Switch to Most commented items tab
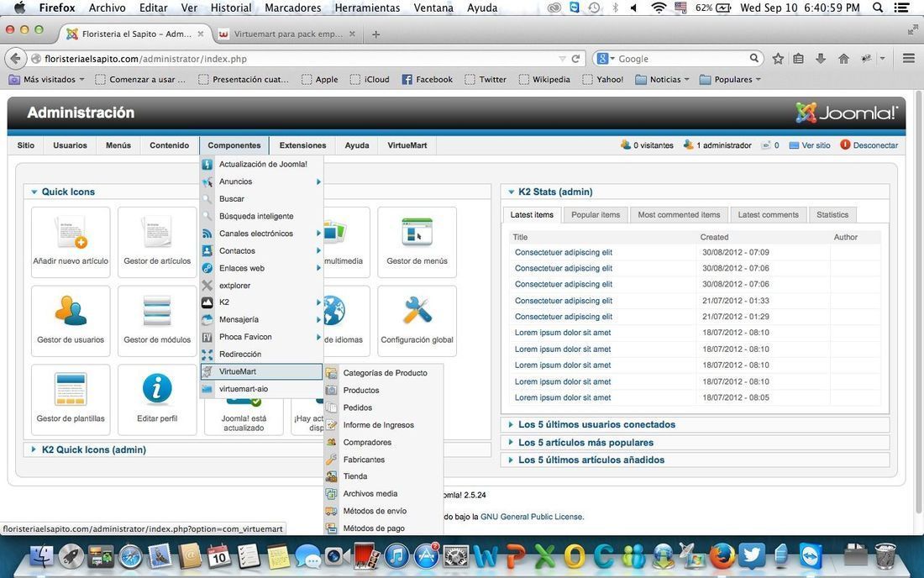 pyautogui.click(x=679, y=215)
